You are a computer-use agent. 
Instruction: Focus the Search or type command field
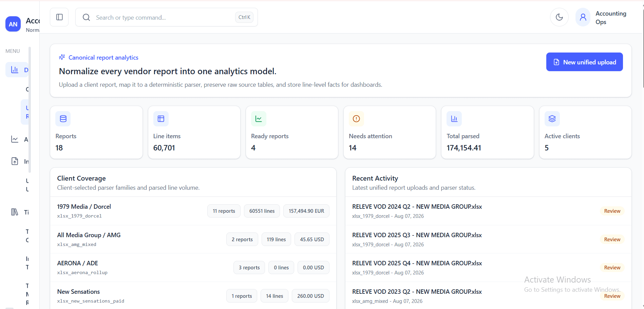click(x=166, y=17)
